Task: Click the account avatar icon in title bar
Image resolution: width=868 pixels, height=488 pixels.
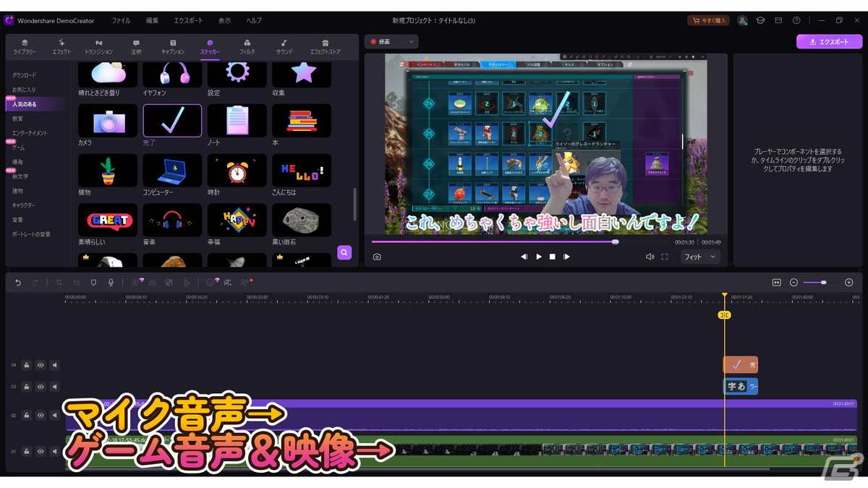Action: 743,21
